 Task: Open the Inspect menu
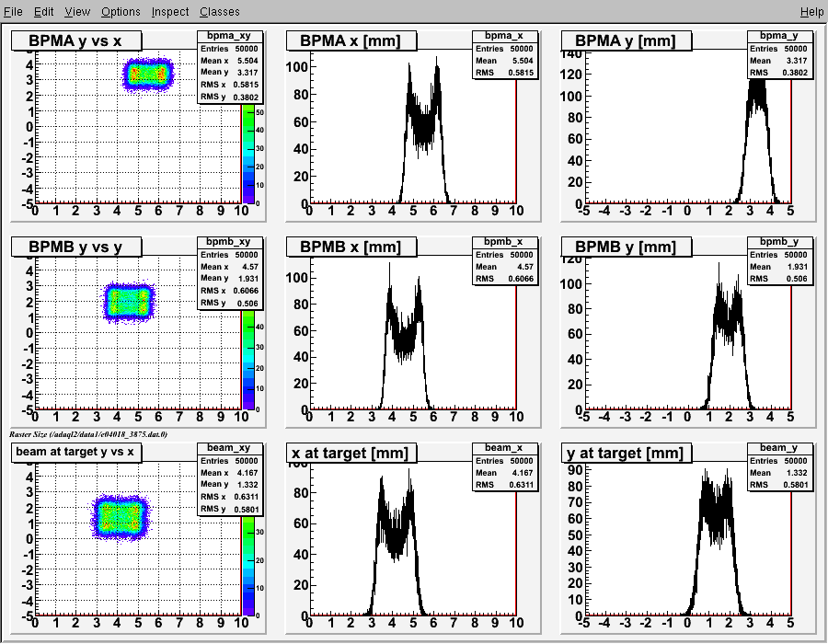pyautogui.click(x=169, y=12)
